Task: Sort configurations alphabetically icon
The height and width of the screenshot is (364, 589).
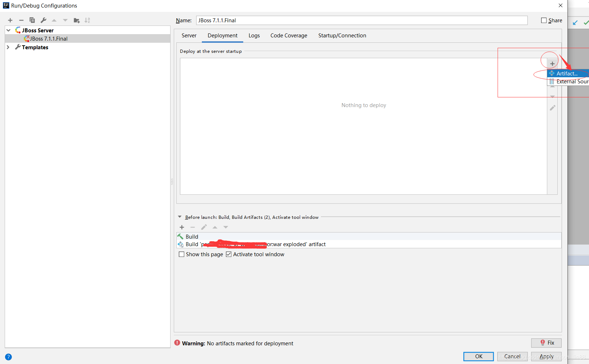Action: coord(87,20)
